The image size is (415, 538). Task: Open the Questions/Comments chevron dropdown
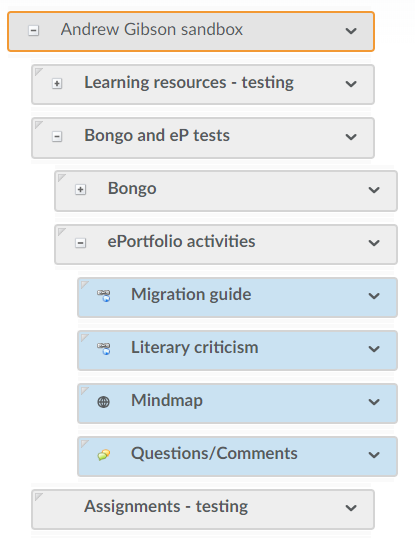pos(374,455)
